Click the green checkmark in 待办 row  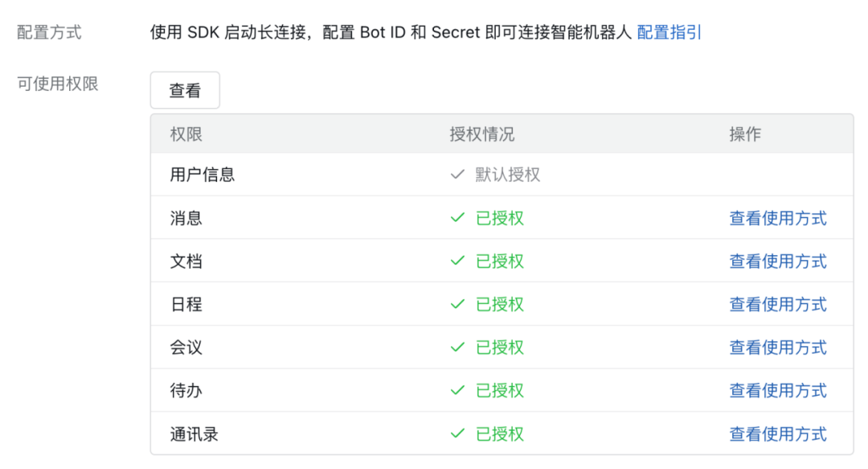(x=458, y=390)
